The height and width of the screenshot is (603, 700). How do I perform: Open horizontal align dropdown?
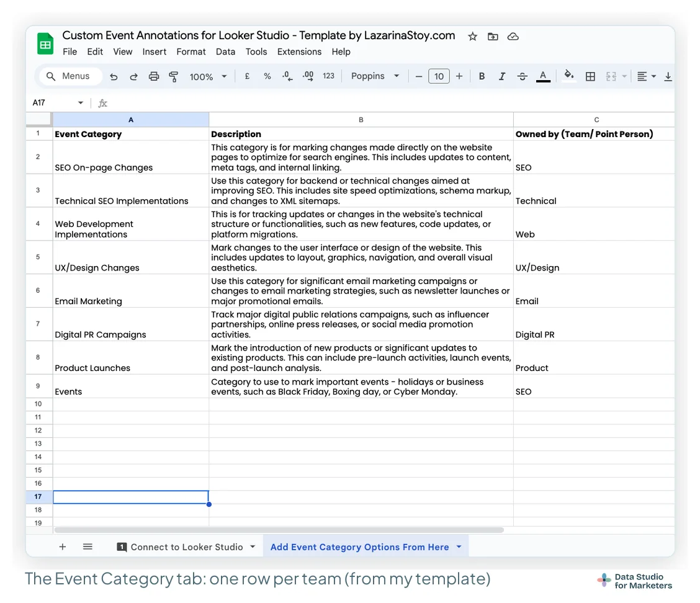(x=646, y=76)
